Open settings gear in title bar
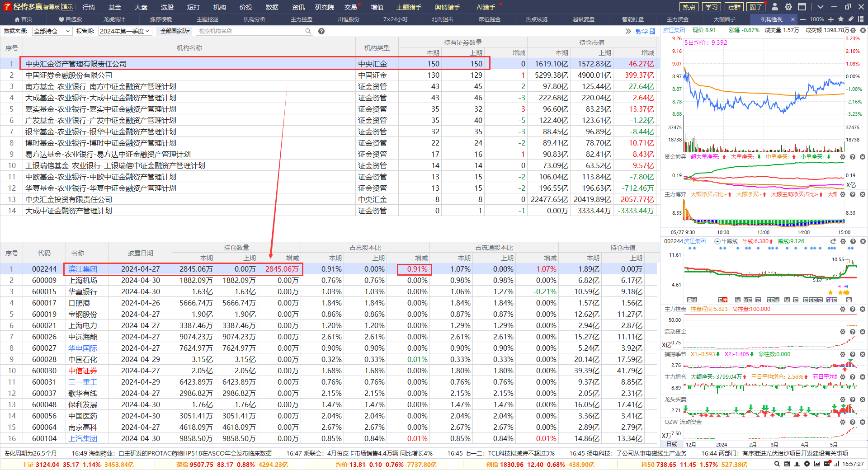This screenshot has height=470, width=868. coord(788,7)
